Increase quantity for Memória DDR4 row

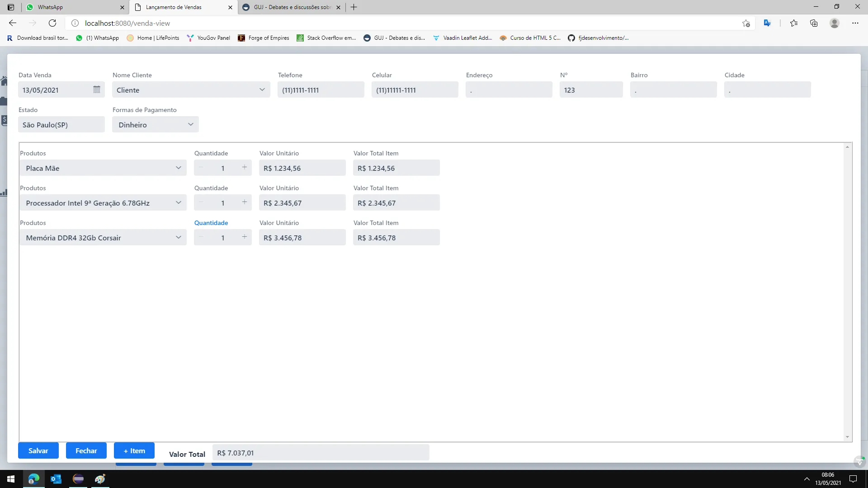(245, 237)
